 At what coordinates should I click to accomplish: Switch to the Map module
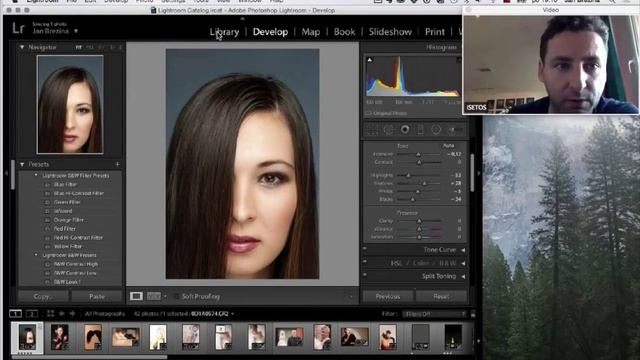(x=311, y=32)
